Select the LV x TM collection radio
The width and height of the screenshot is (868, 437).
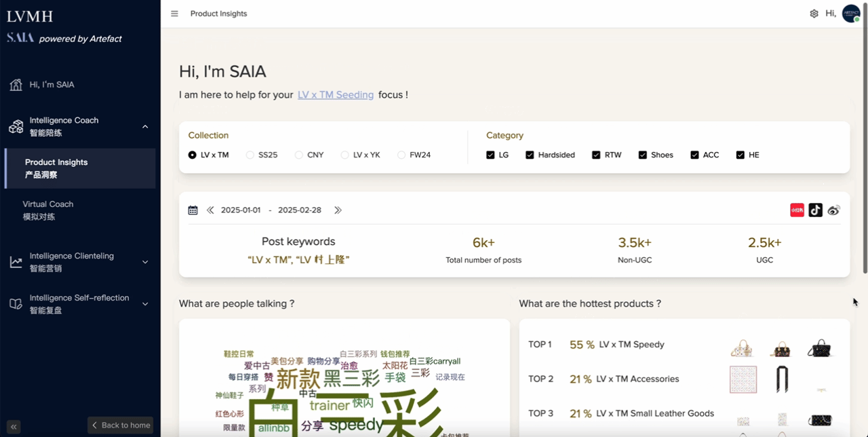(x=193, y=155)
